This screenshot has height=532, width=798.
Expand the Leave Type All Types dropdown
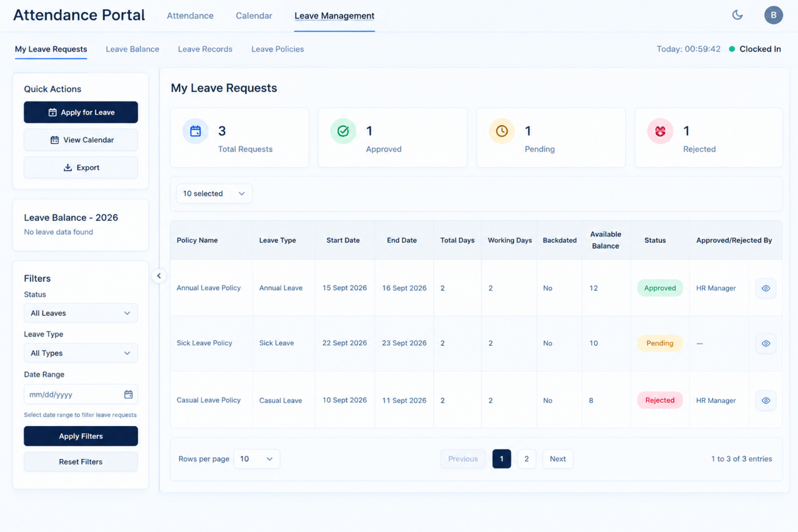point(81,353)
